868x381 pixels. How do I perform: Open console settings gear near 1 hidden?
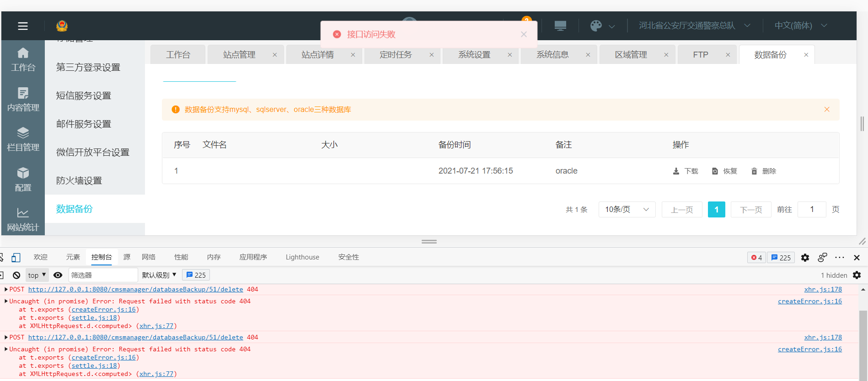pyautogui.click(x=857, y=275)
